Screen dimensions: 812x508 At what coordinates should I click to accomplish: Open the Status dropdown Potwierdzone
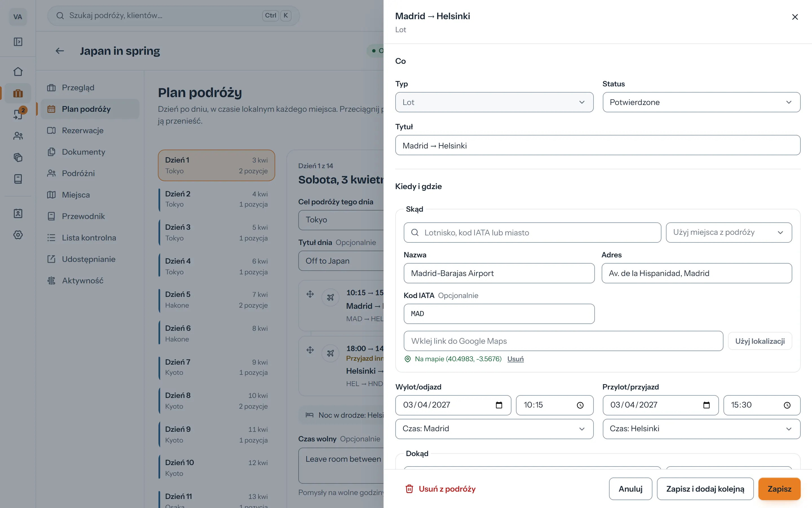[x=701, y=102]
